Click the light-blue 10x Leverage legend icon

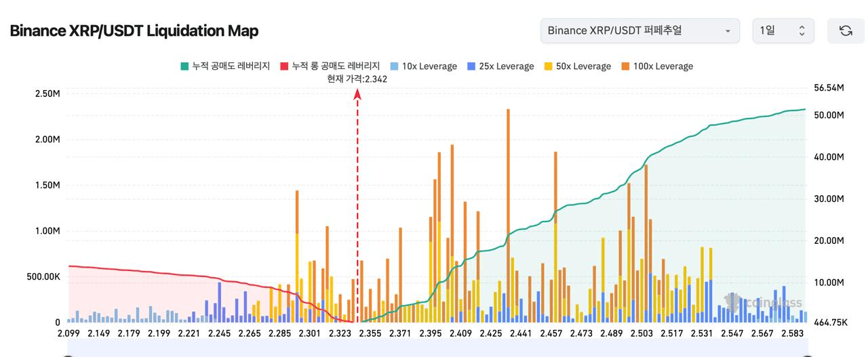[x=394, y=66]
